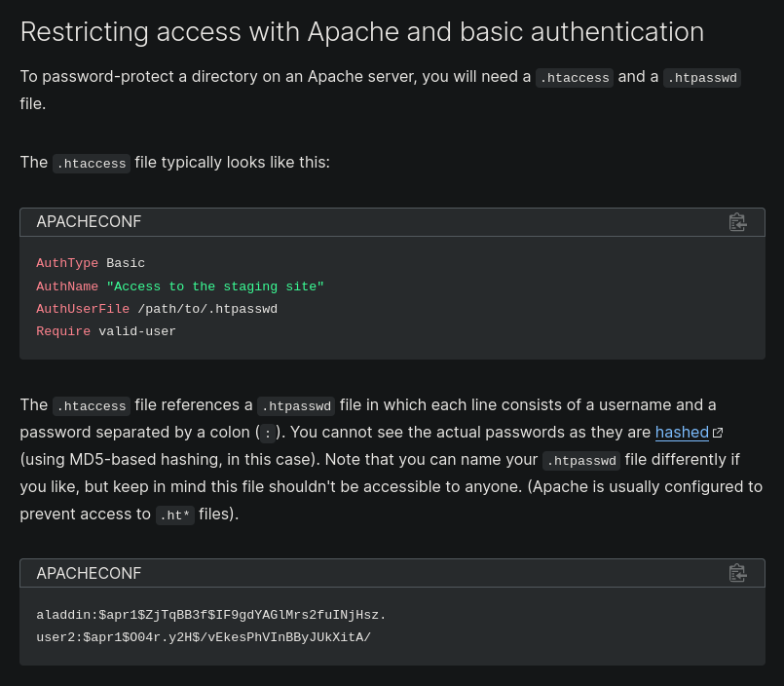Screen dimensions: 784x686
Task: Click the APACHECONF label above the AuthType code
Action: click(89, 222)
